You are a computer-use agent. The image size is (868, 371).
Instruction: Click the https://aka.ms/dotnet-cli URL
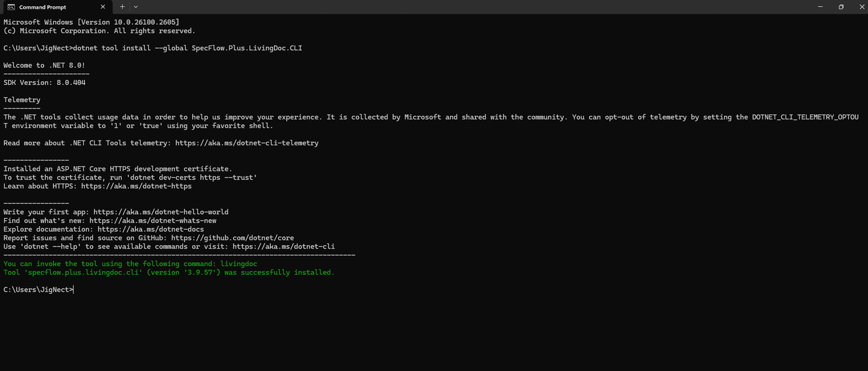click(x=283, y=247)
